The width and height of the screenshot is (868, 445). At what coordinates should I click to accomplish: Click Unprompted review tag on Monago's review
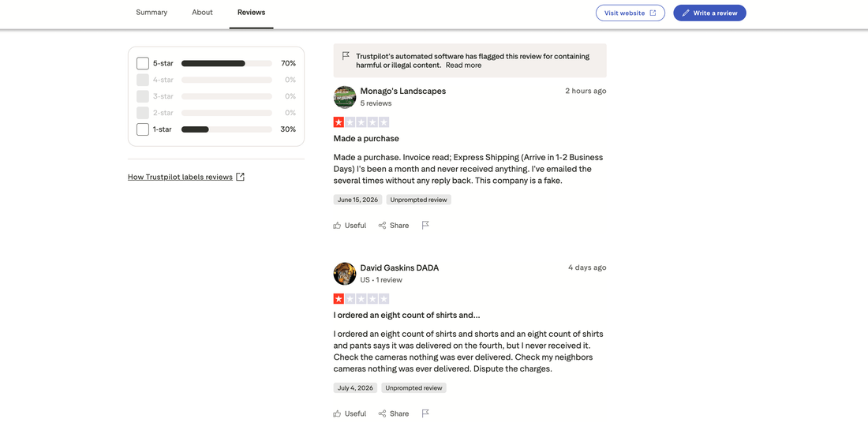[418, 200]
